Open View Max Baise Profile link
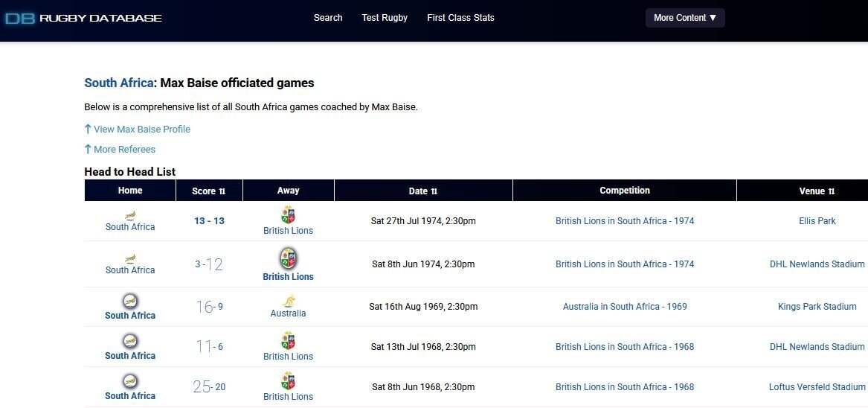 tap(141, 130)
